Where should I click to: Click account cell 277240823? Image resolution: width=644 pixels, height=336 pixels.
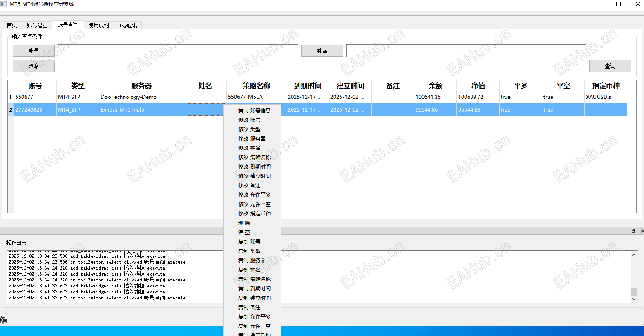click(35, 110)
